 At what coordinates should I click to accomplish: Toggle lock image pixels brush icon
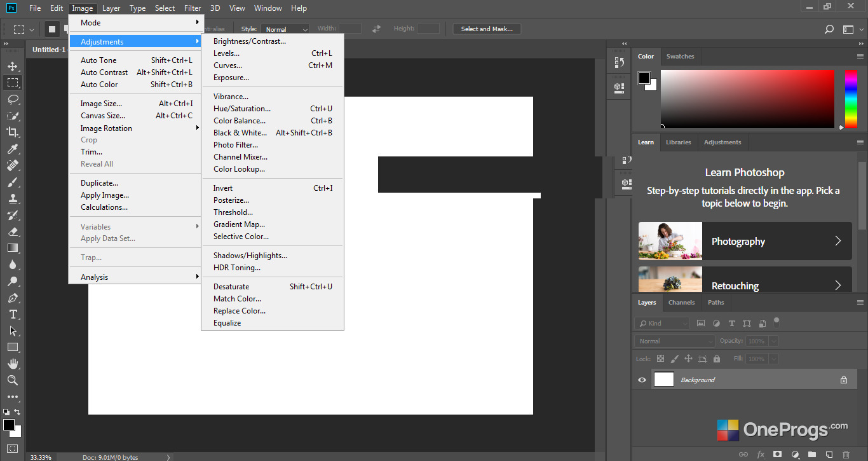pyautogui.click(x=675, y=359)
